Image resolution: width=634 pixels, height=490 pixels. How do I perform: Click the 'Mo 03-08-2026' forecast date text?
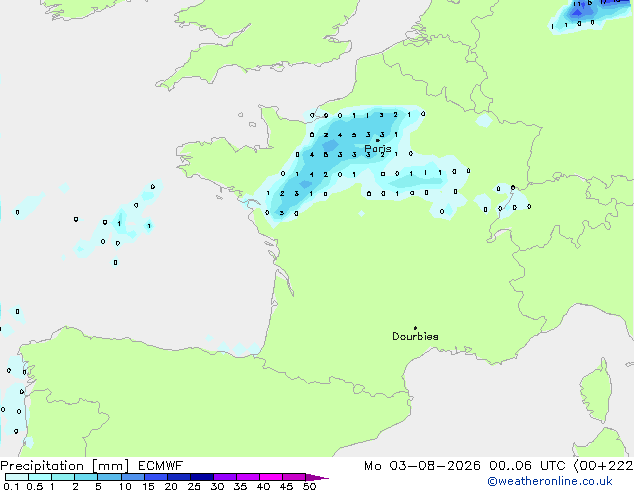click(x=422, y=466)
